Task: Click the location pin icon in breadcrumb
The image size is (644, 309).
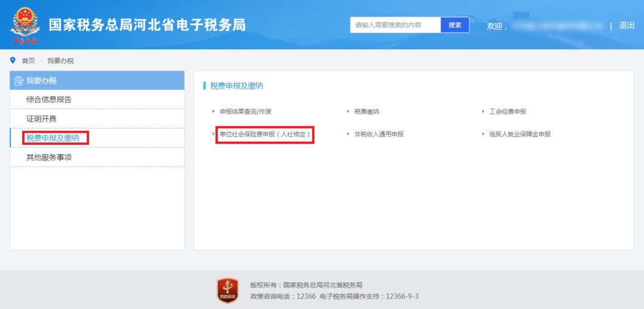Action: tap(13, 61)
